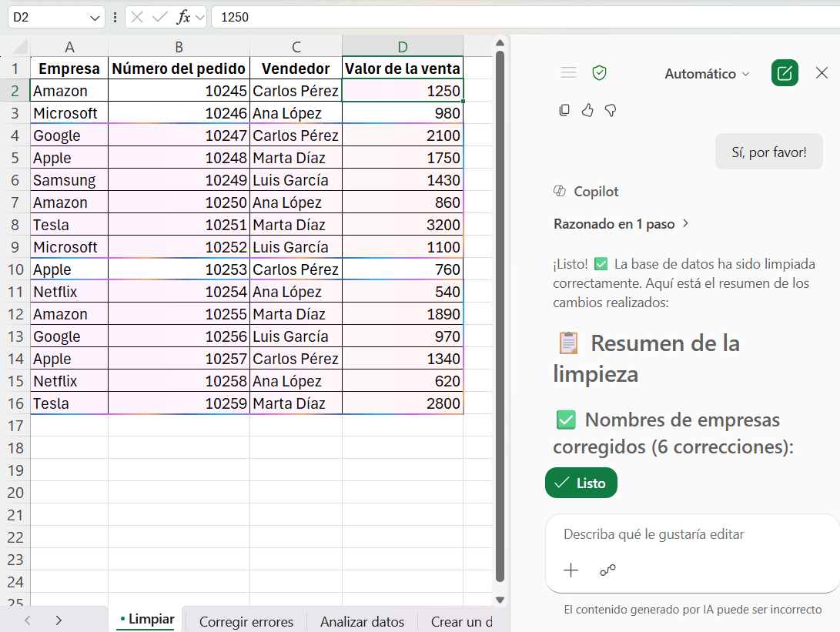The image size is (840, 632).
Task: Select column A header
Action: [x=69, y=47]
